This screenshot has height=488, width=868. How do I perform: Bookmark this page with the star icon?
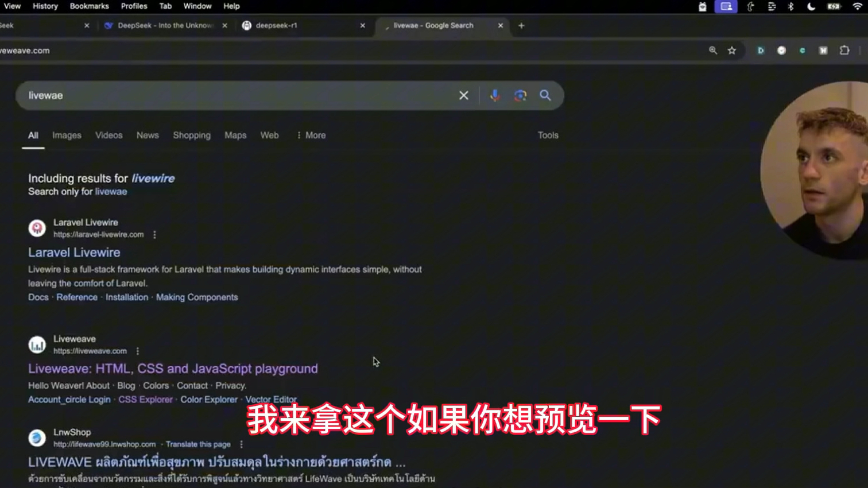point(733,51)
